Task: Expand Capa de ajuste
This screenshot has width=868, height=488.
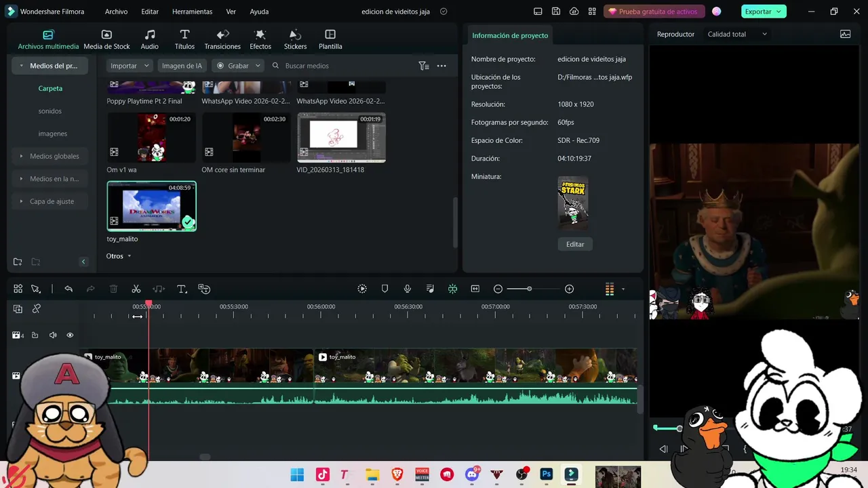Action: point(22,201)
